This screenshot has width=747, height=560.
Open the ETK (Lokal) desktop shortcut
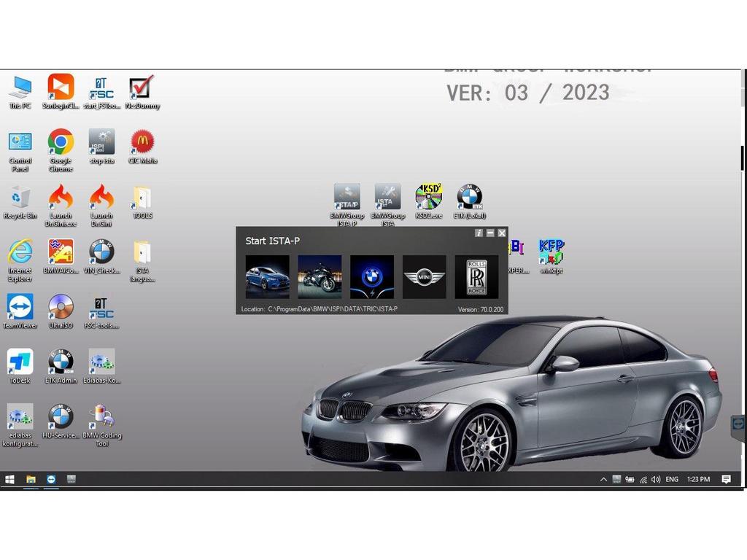tap(470, 198)
